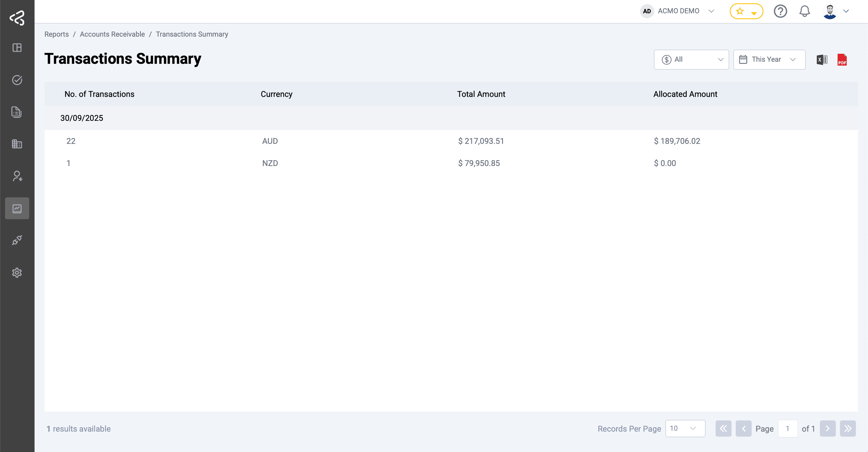
Task: Select the highlighted reports chart icon
Action: 17,208
